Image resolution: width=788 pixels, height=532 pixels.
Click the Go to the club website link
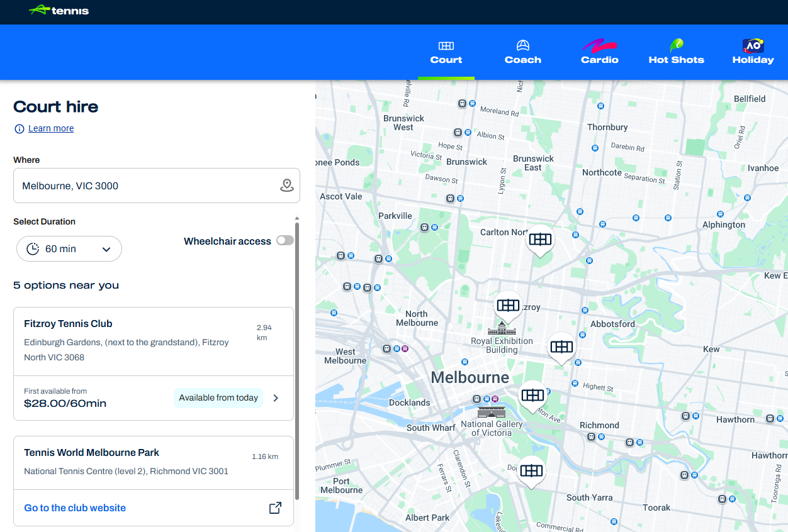coord(75,507)
